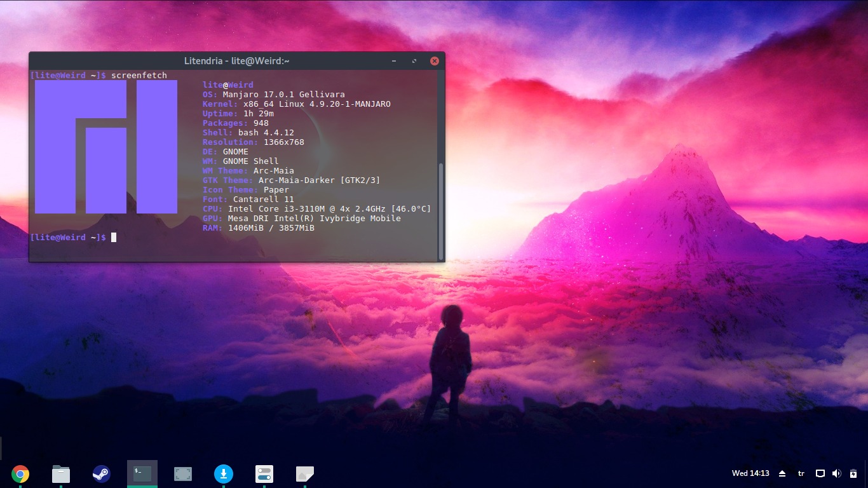Click 'Arc-Maia-Darker [GTK2/3]' theme text
The width and height of the screenshot is (868, 488).
tap(320, 180)
